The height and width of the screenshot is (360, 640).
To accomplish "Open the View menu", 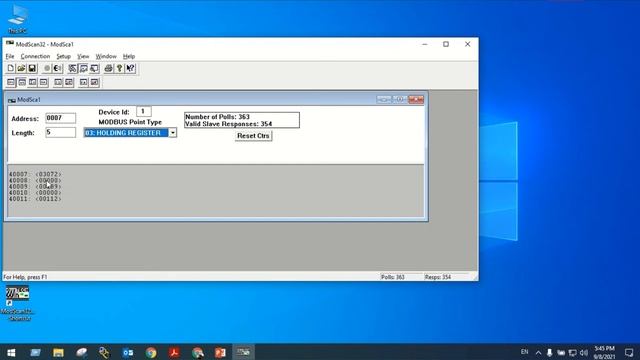I will (x=83, y=56).
